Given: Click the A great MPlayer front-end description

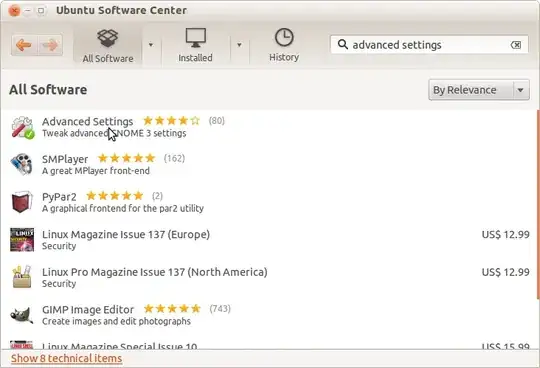Looking at the screenshot, I should [96, 171].
